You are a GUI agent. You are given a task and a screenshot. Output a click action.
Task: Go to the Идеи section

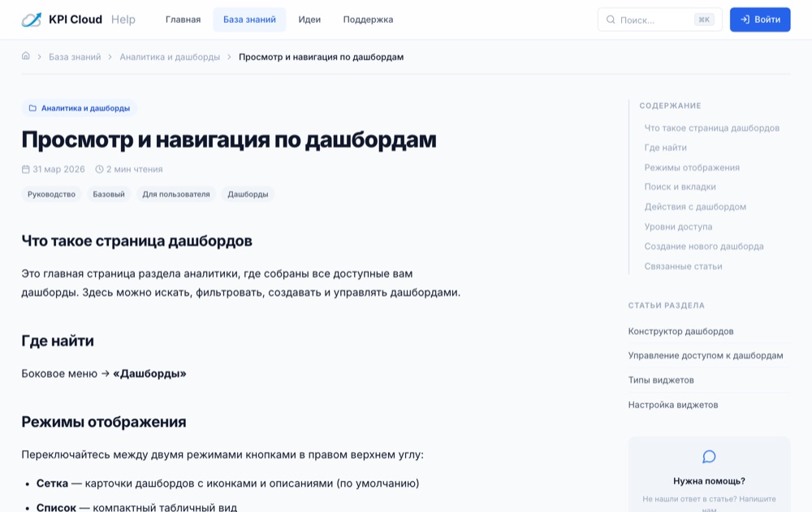coord(309,20)
